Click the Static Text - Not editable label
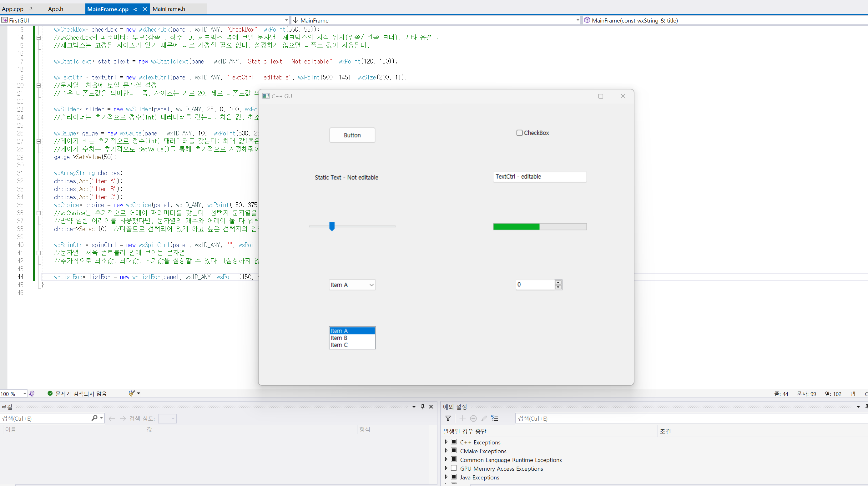The image size is (868, 486). (x=346, y=177)
